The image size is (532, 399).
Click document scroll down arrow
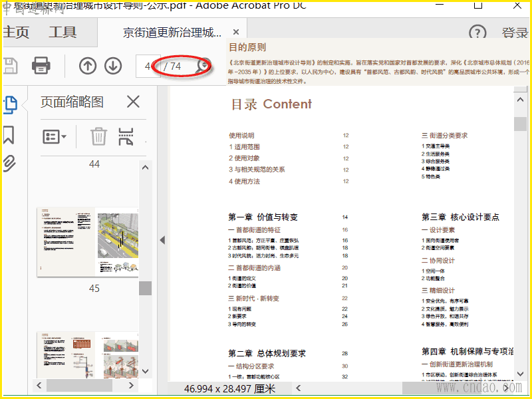pyautogui.click(x=520, y=374)
